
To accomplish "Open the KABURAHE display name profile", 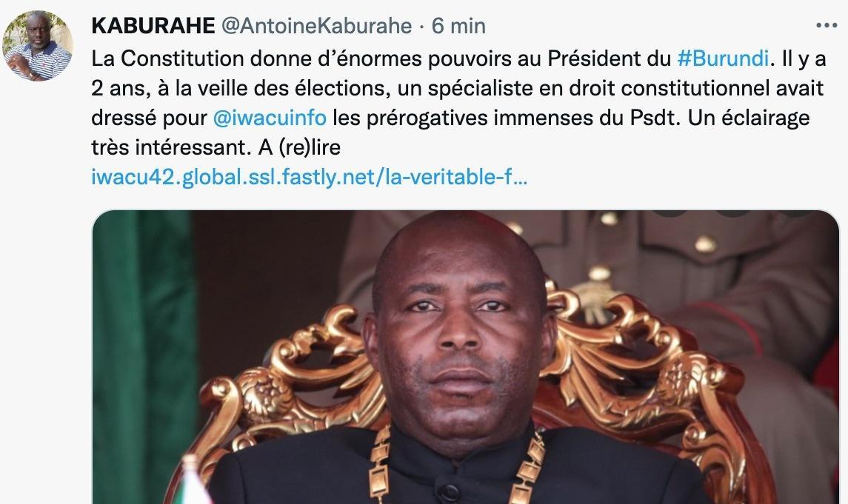I will (153, 26).
